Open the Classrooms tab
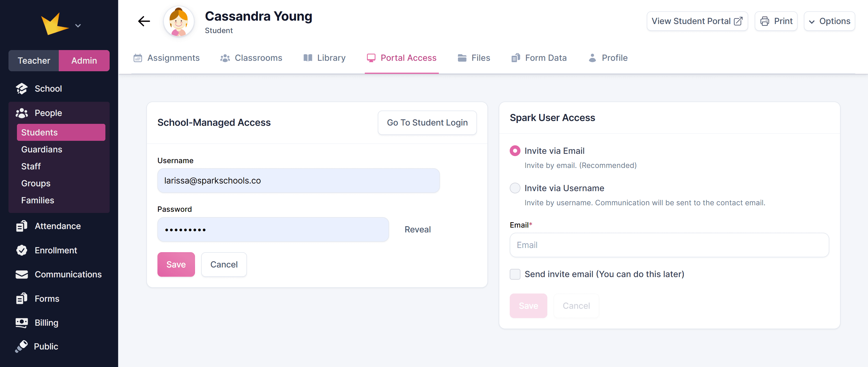The image size is (868, 367). 251,58
